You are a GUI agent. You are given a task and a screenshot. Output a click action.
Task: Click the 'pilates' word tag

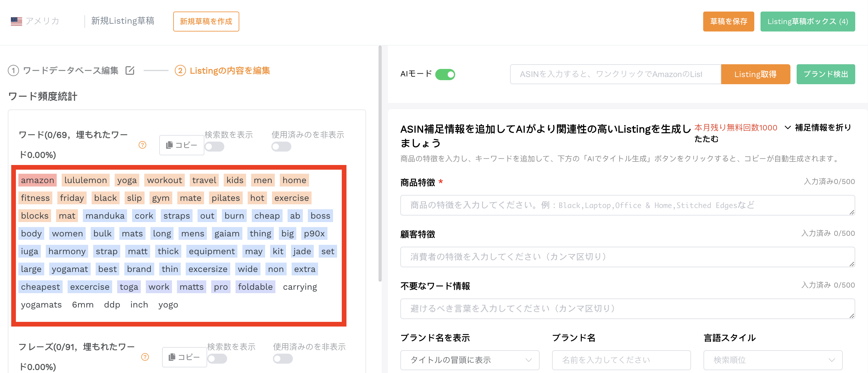coord(226,198)
